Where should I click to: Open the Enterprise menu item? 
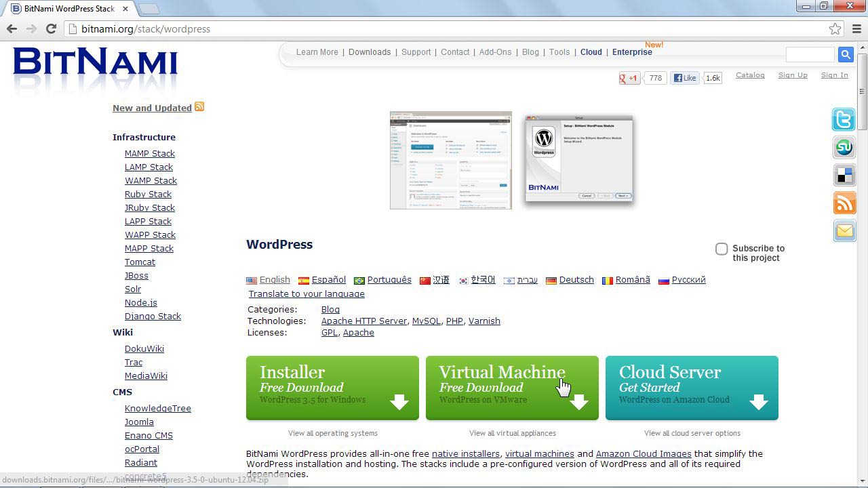[632, 52]
